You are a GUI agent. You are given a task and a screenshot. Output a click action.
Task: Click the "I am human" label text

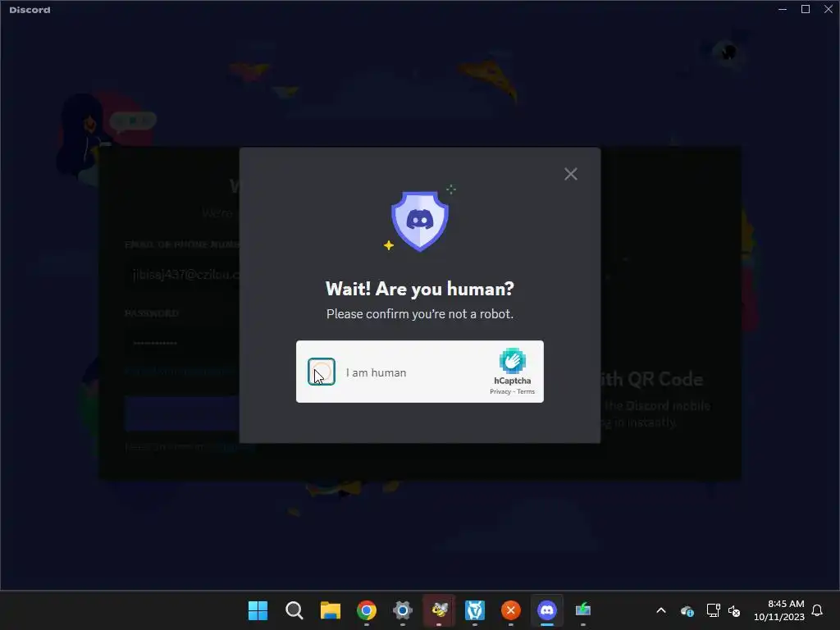coord(376,372)
